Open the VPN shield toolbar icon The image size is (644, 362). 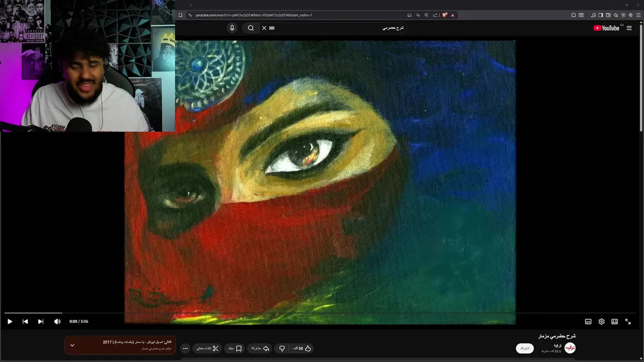click(623, 15)
